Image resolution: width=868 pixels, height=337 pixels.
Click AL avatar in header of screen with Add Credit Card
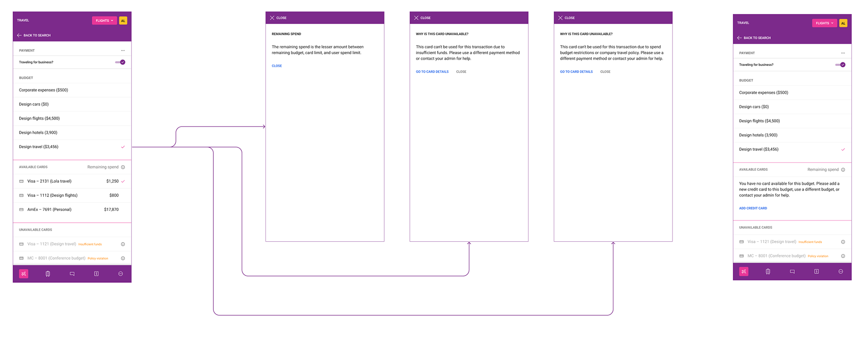(x=843, y=23)
